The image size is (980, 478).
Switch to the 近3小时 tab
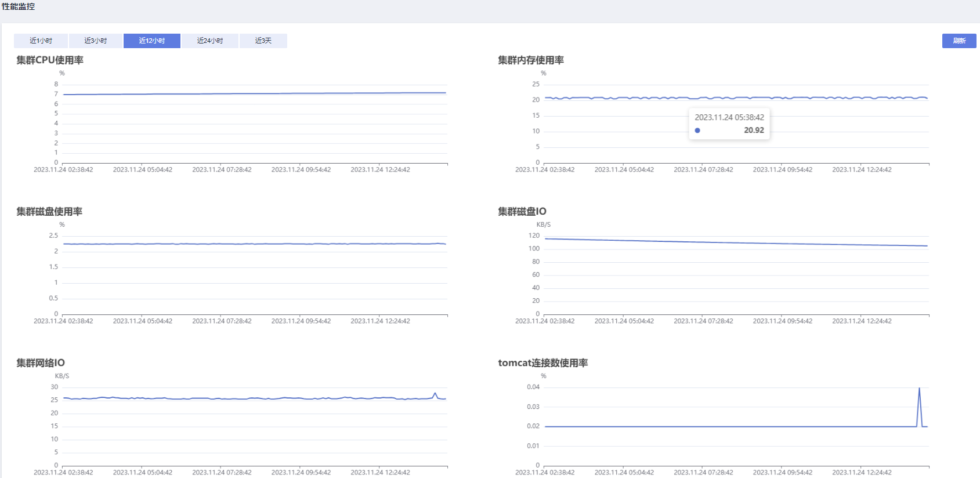click(x=96, y=41)
